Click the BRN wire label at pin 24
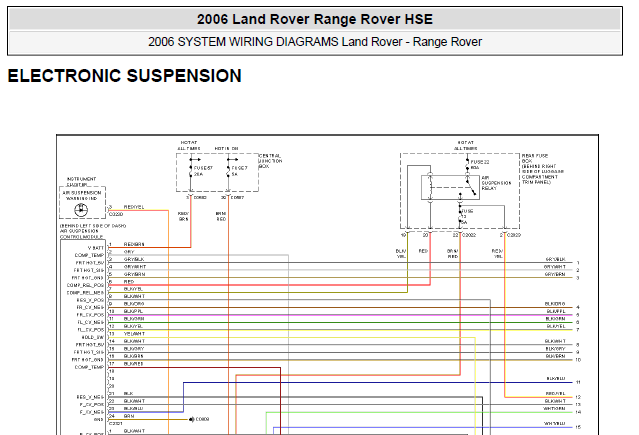639x435 pixels. point(129,416)
